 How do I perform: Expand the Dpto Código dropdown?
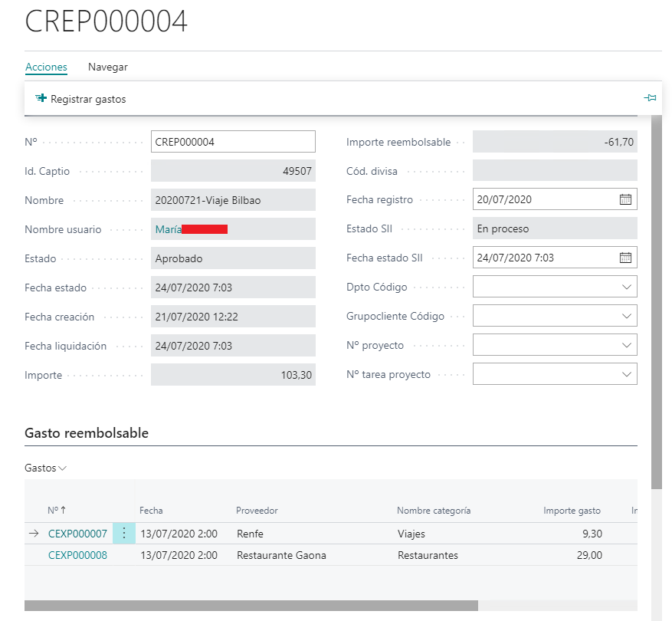pyautogui.click(x=626, y=287)
